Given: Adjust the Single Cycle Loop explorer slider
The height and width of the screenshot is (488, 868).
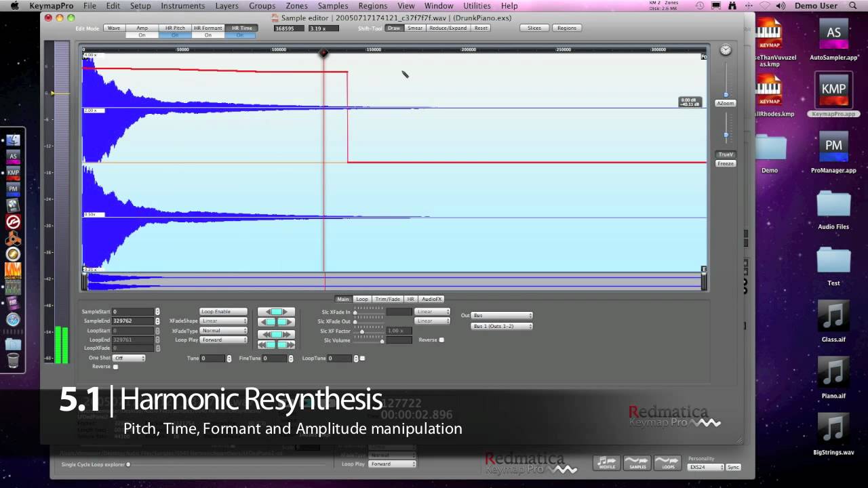Looking at the screenshot, I should coord(128,464).
